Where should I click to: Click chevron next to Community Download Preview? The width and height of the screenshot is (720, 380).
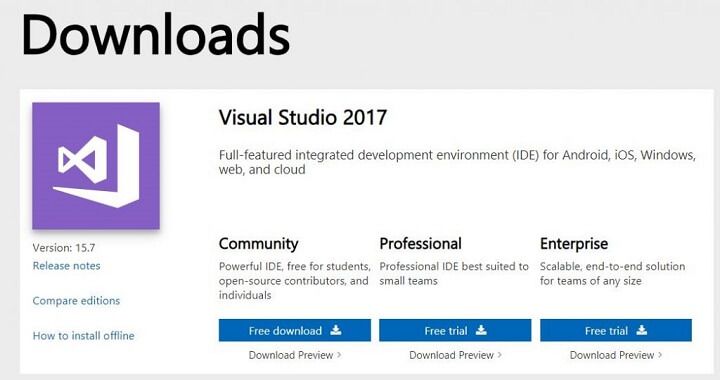click(x=339, y=355)
